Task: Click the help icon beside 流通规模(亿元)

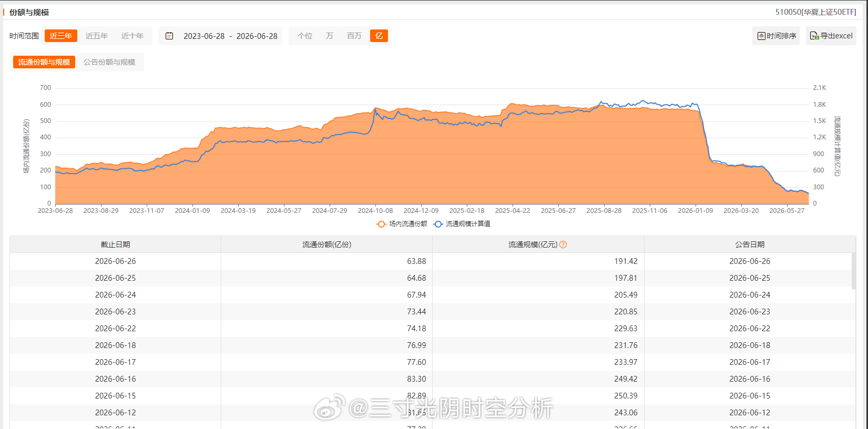Action: (563, 244)
